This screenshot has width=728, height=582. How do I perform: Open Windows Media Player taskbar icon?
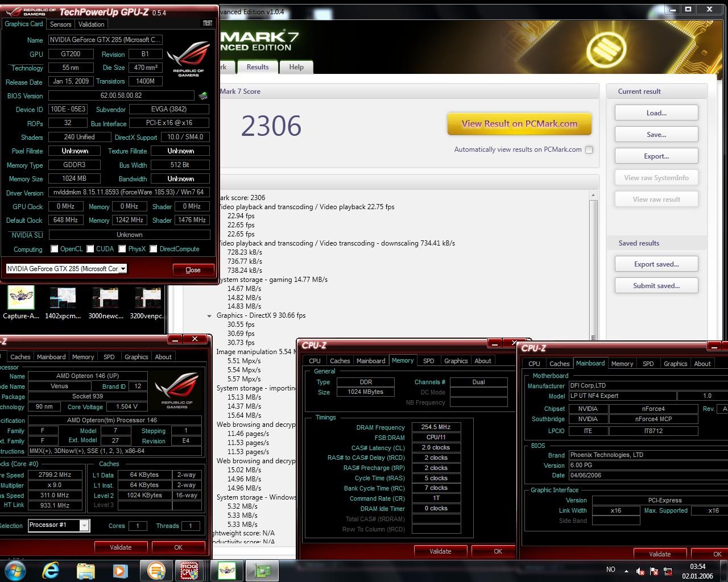pos(120,570)
